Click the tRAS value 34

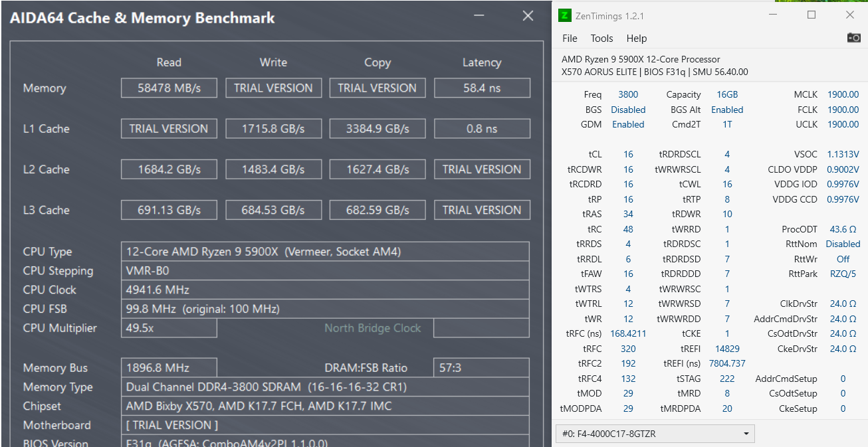pos(628,214)
